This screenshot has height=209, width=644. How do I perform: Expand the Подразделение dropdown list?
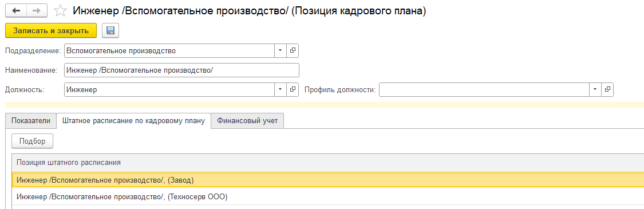click(x=280, y=50)
